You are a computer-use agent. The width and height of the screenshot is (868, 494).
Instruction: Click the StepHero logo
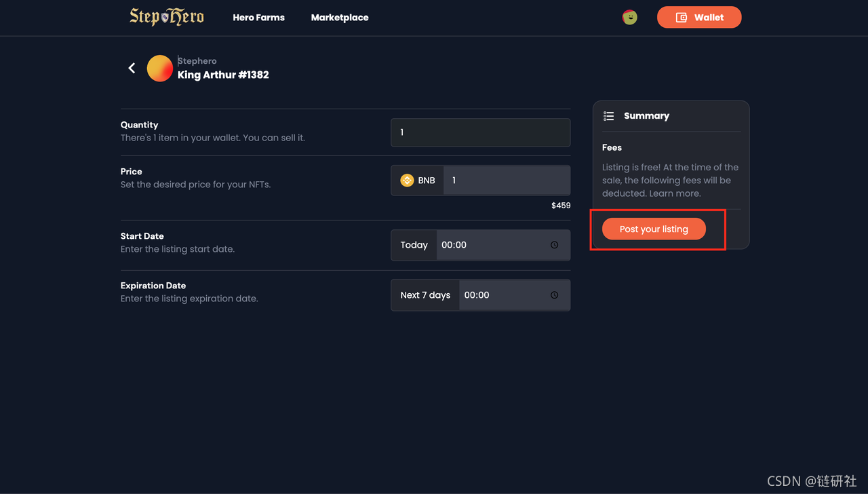click(166, 17)
